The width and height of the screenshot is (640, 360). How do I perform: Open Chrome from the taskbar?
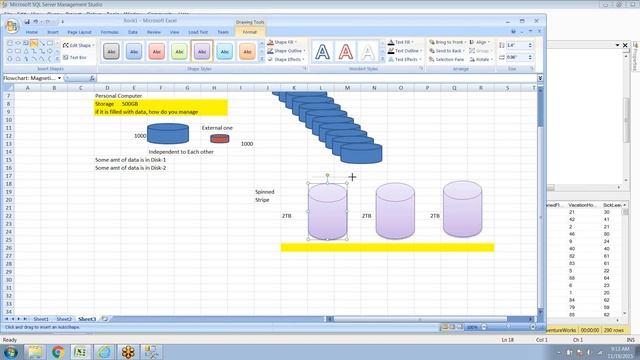pyautogui.click(x=58, y=351)
